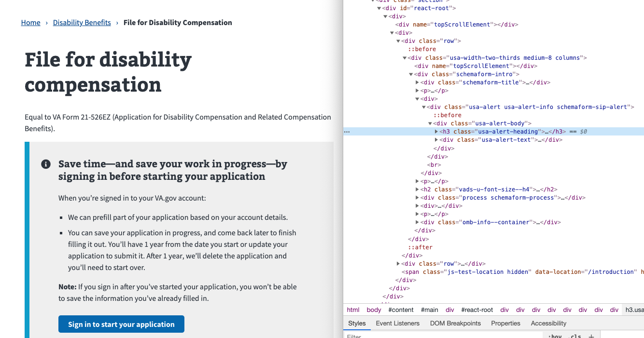Click the "You can save your application in progress" bullet
Image resolution: width=644 pixels, height=338 pixels.
click(x=182, y=250)
